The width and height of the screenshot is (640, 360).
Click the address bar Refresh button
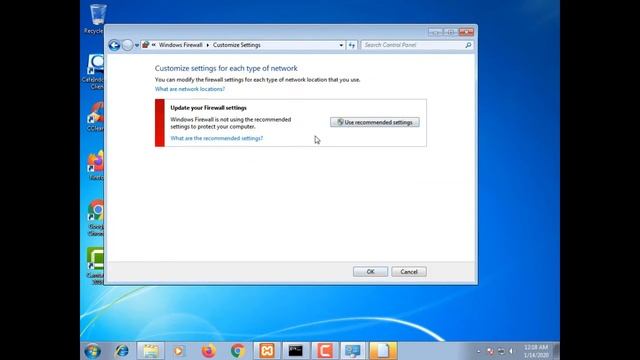(x=351, y=45)
